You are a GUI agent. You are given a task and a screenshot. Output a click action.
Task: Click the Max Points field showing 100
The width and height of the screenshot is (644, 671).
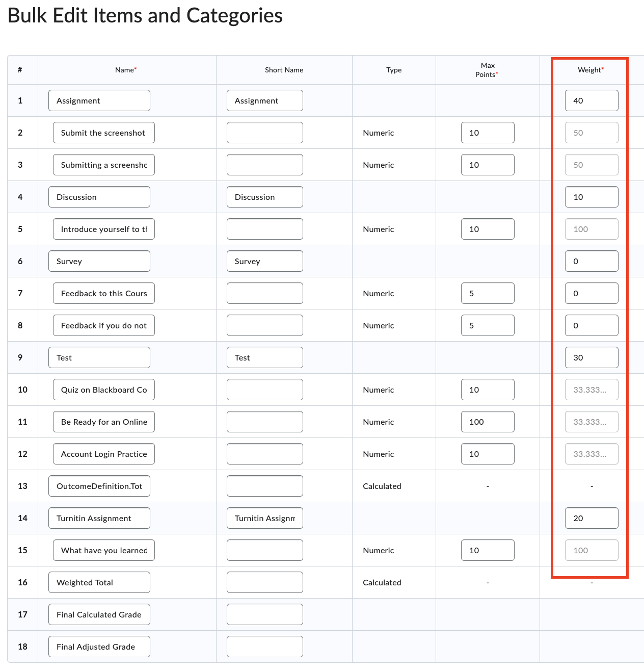pyautogui.click(x=488, y=422)
